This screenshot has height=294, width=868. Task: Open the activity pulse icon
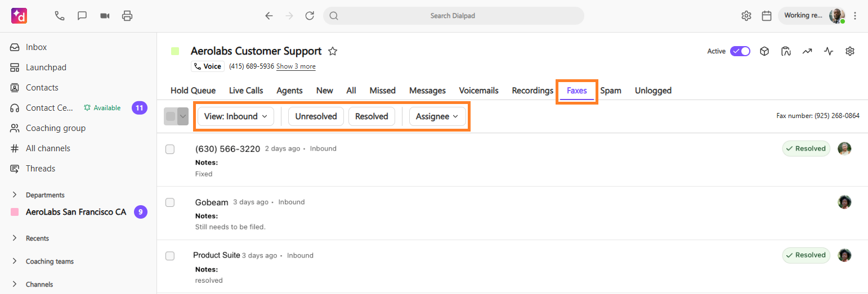click(x=829, y=51)
